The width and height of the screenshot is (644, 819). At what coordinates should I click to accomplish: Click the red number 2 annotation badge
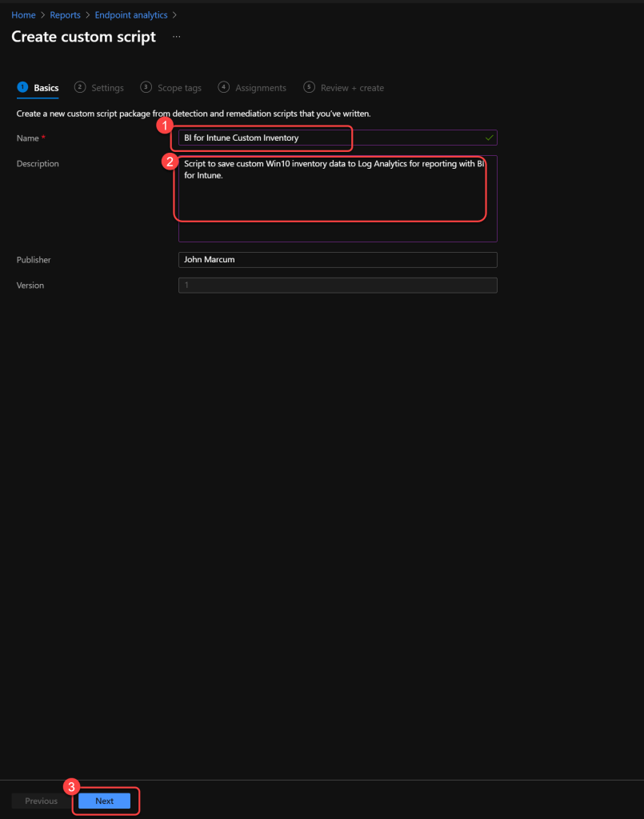169,161
